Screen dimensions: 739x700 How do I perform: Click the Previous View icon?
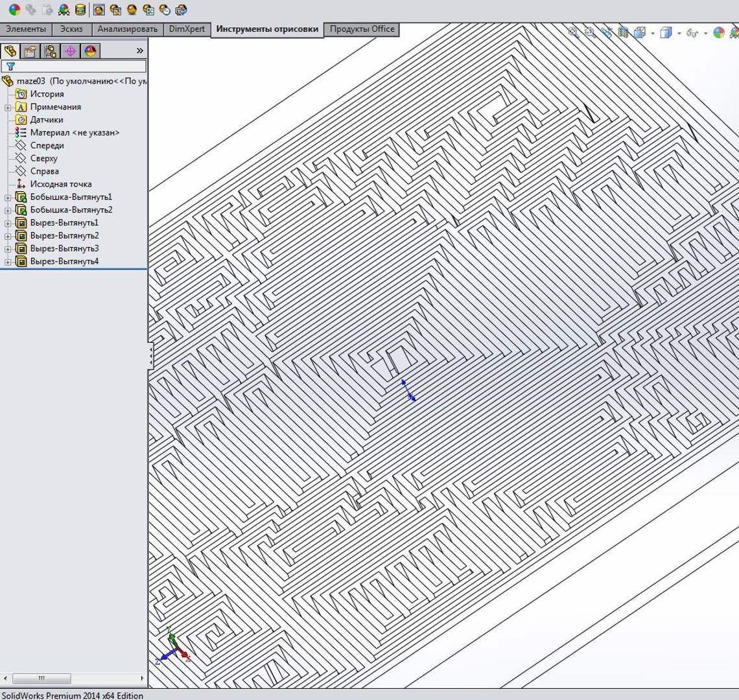pos(607,32)
